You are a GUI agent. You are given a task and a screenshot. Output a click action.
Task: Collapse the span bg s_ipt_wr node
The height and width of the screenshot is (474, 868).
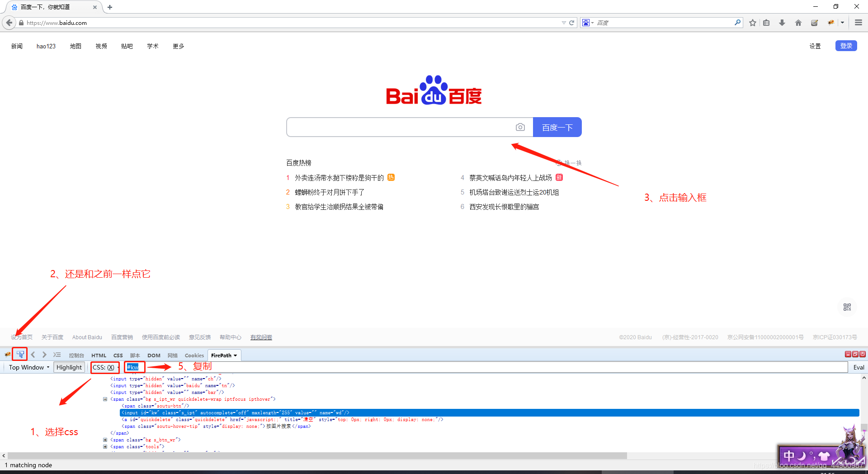pyautogui.click(x=105, y=399)
